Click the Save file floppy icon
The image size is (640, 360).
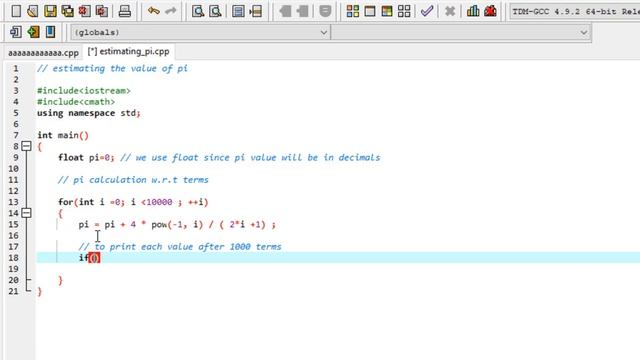click(x=50, y=11)
